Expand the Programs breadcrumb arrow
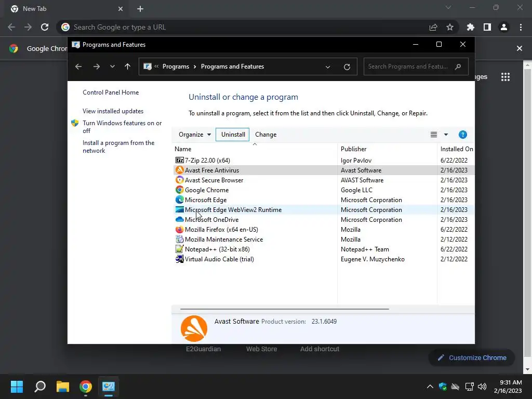The width and height of the screenshot is (532, 399). 195,66
